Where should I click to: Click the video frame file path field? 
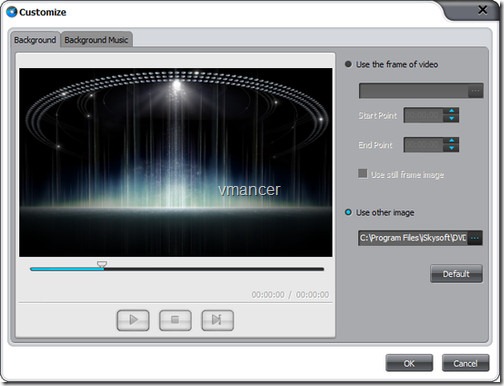[414, 91]
